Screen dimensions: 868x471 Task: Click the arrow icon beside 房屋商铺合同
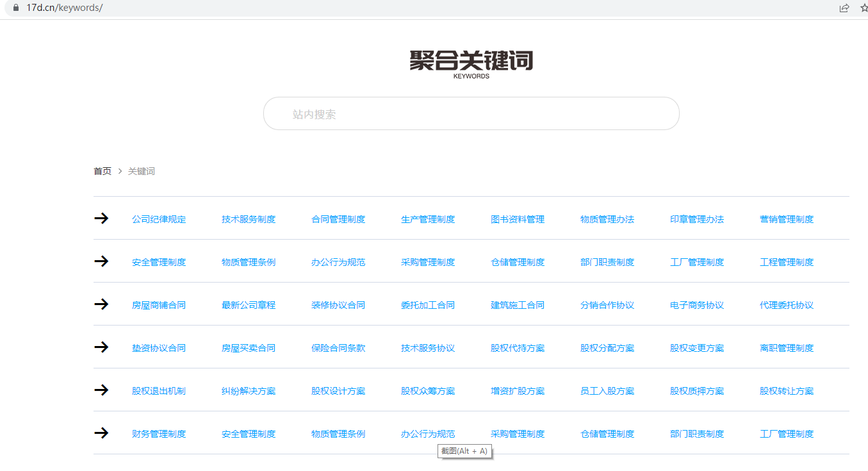[x=101, y=304]
